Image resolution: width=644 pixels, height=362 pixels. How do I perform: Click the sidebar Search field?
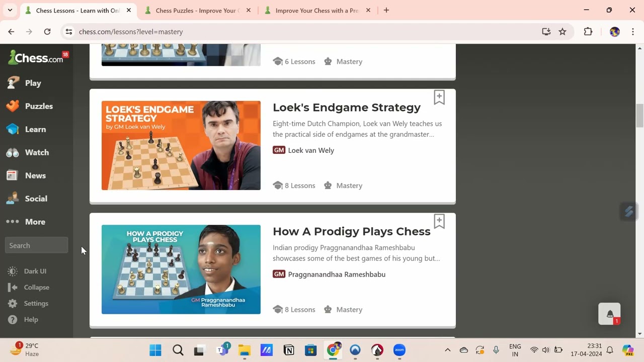(x=36, y=245)
